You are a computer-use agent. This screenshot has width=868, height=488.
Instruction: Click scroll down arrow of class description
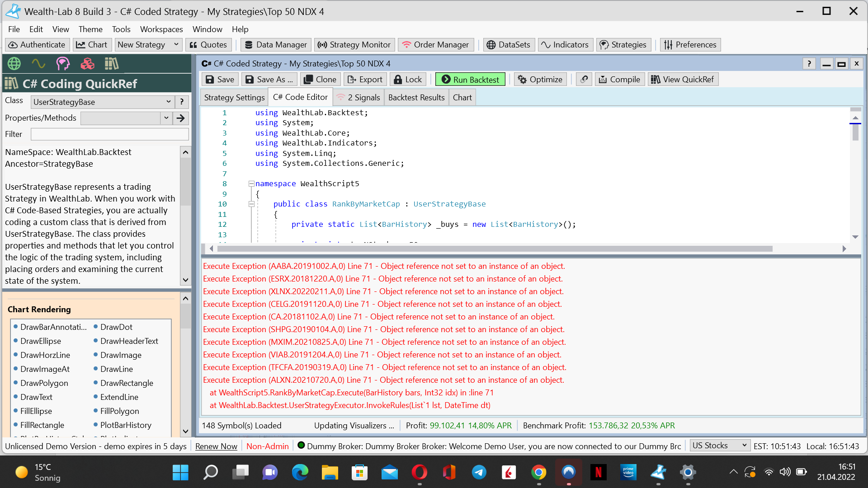point(185,280)
